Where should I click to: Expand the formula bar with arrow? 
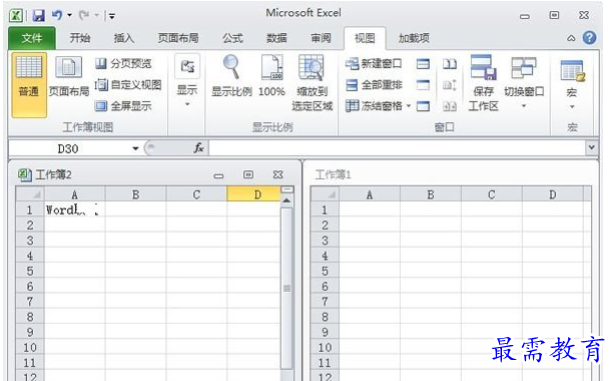[591, 148]
